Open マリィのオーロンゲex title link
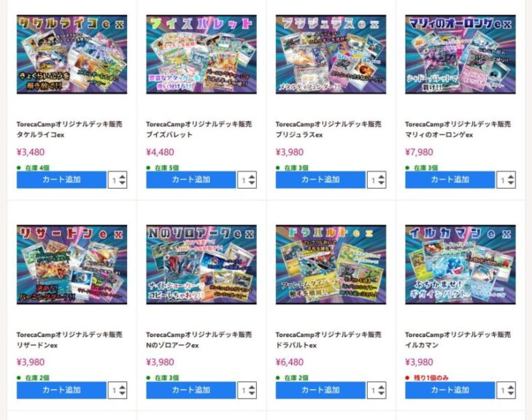Viewport: 532px width, 420px height. pos(458,130)
